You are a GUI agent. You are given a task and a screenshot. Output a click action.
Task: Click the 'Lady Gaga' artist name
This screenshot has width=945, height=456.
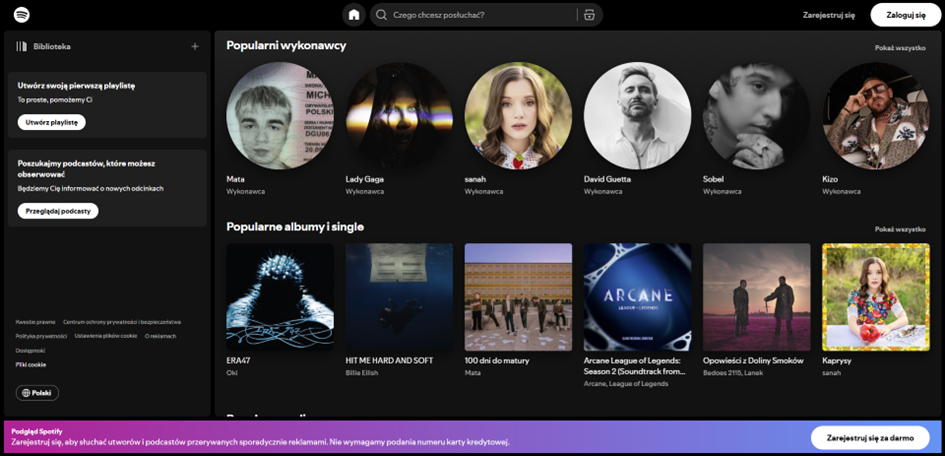[365, 179]
